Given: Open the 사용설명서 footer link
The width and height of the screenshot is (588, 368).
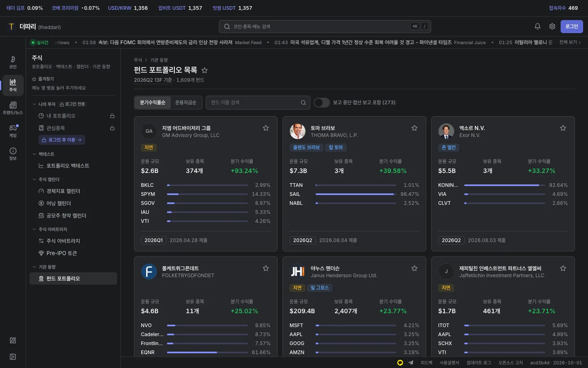Looking at the screenshot, I should (450, 363).
